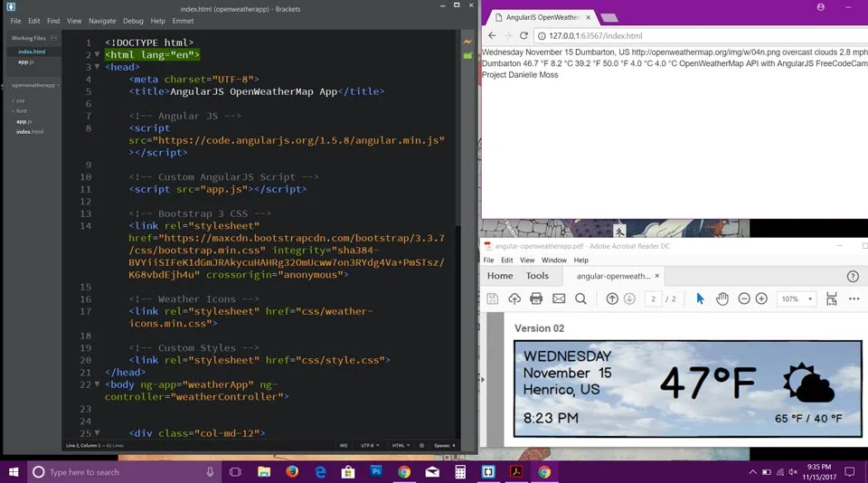The height and width of the screenshot is (483, 868).
Task: Open Firefox from the taskbar
Action: [292, 471]
